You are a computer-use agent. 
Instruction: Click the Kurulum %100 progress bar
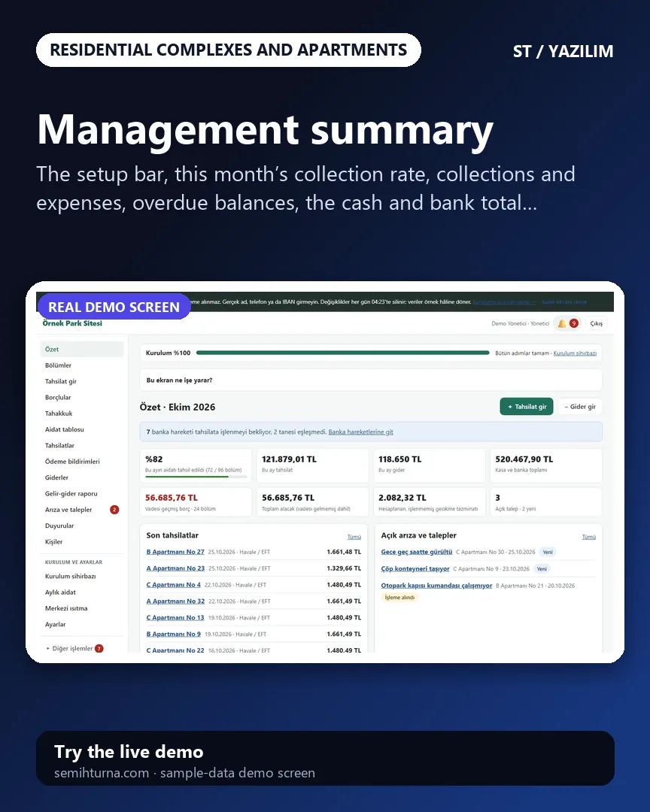[x=342, y=353]
